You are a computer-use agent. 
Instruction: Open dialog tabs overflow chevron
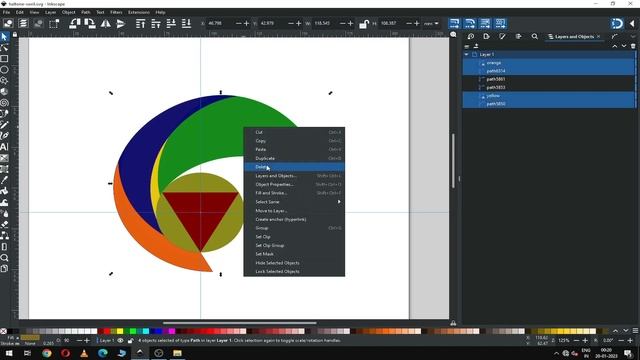tap(633, 36)
